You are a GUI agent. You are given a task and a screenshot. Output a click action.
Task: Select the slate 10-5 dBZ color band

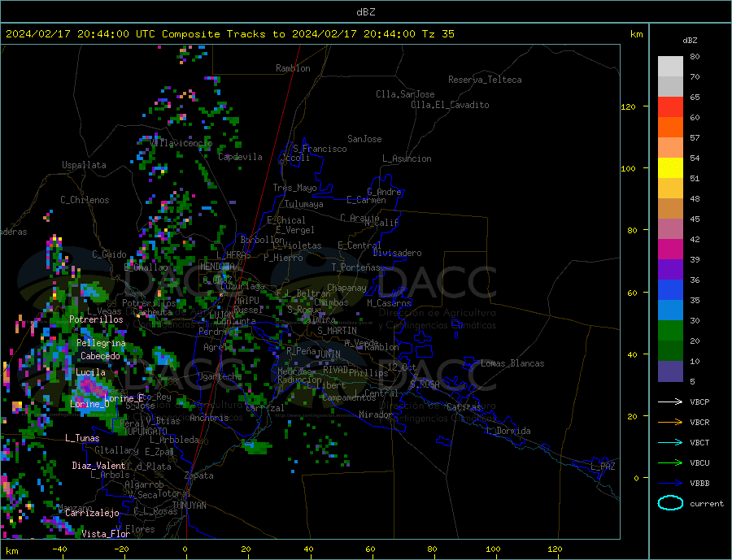[670, 371]
